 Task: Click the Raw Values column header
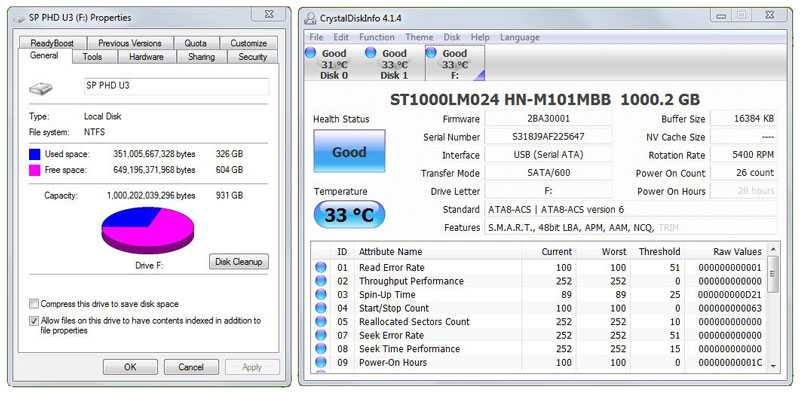click(726, 252)
